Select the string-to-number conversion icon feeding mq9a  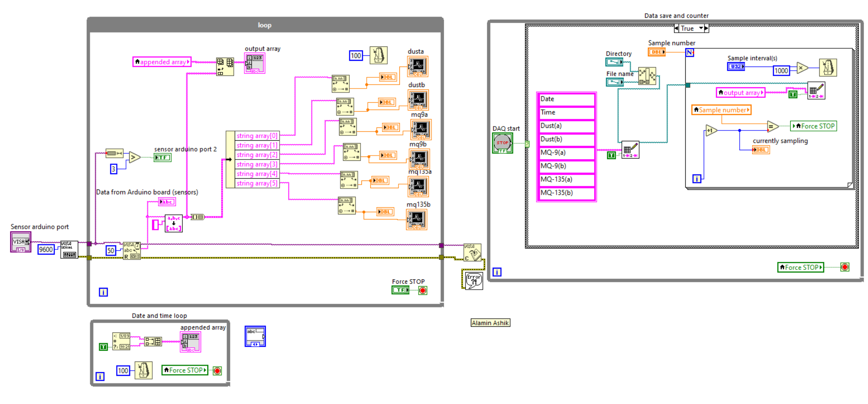[348, 127]
